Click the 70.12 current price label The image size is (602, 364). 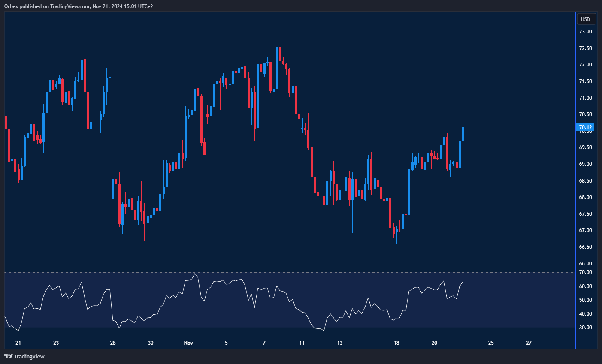[x=585, y=127]
